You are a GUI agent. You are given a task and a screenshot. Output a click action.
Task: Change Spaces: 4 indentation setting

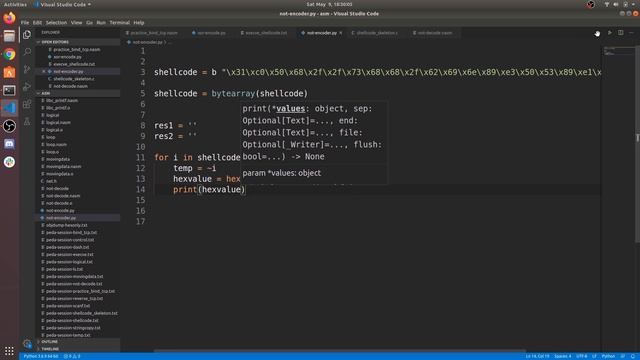coord(563,356)
